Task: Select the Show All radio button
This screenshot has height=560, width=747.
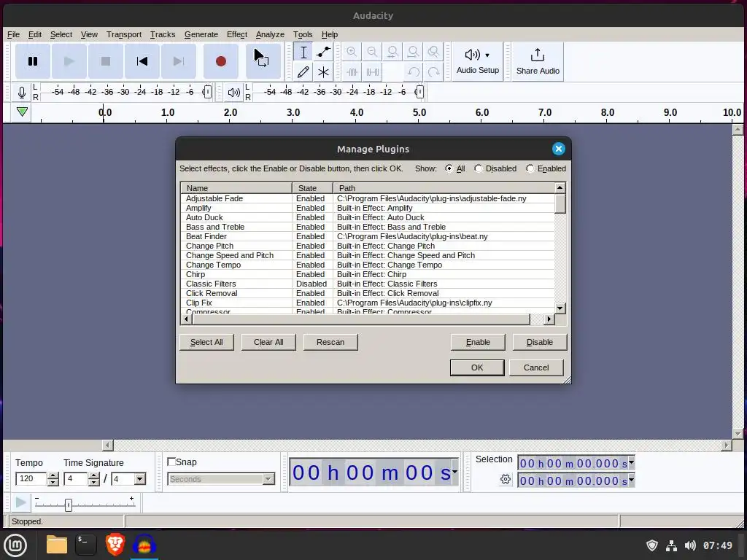Action: click(449, 168)
